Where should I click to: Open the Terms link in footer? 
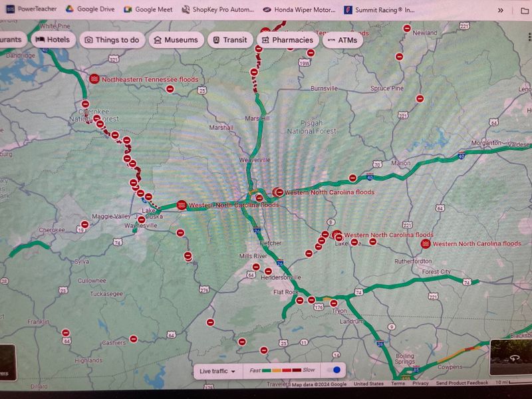click(x=398, y=384)
